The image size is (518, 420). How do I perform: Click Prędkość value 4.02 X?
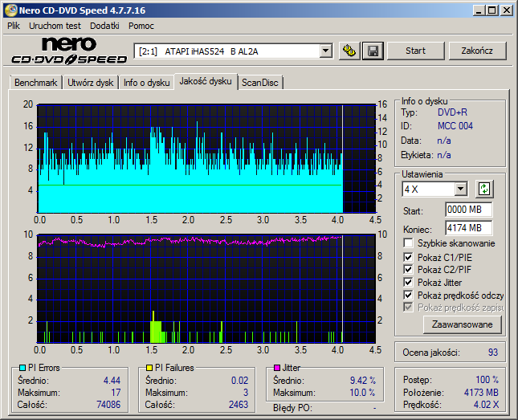tap(486, 405)
